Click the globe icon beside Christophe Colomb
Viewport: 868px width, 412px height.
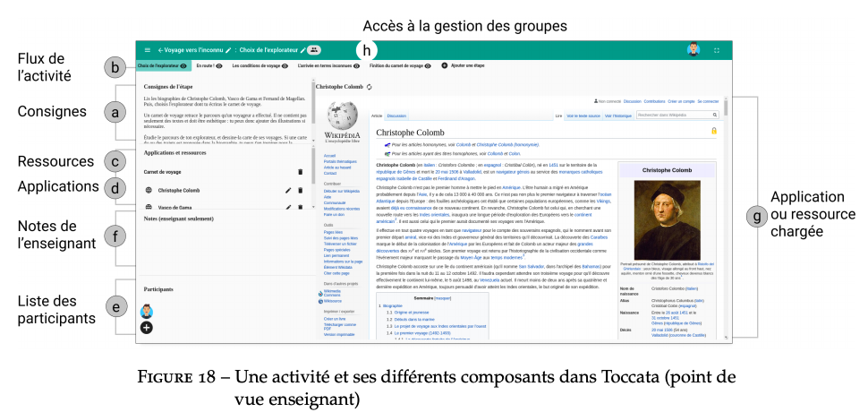tap(149, 191)
